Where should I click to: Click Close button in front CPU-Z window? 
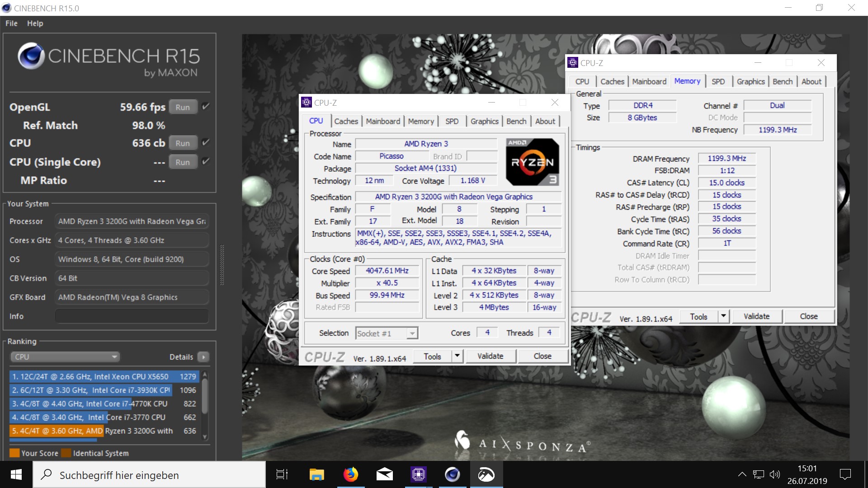coord(542,357)
